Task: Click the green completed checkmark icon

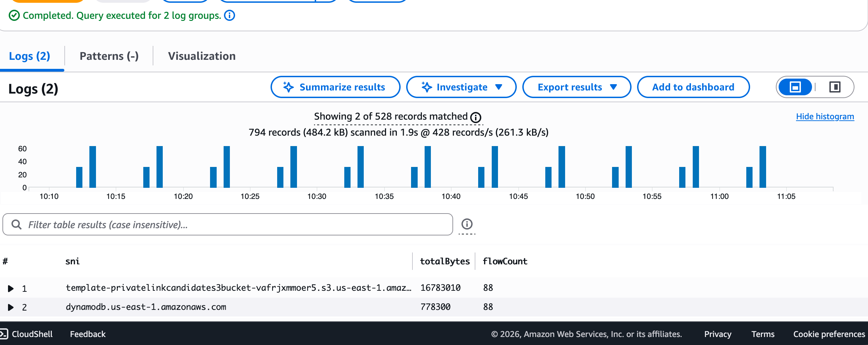Action: [14, 16]
